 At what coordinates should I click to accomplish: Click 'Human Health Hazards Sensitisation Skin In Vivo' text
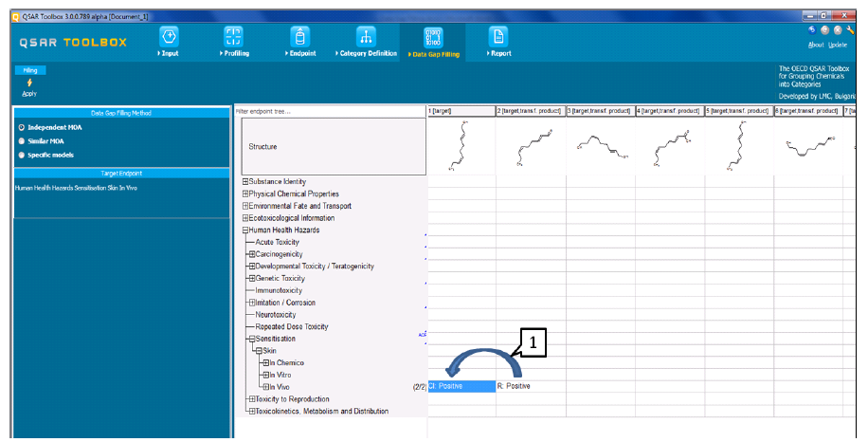point(76,188)
